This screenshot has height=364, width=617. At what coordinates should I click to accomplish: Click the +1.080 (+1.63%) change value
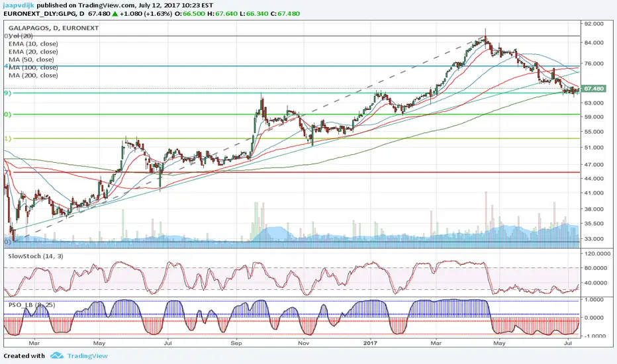click(146, 13)
